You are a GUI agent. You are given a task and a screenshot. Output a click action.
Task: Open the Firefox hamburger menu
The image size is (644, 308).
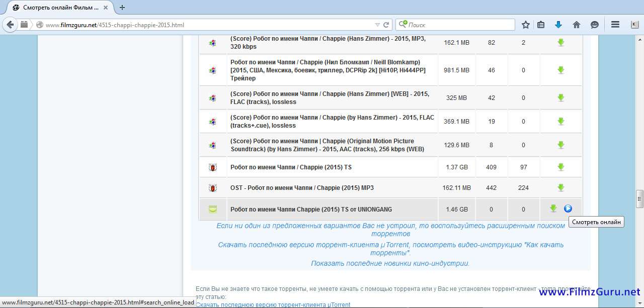tap(615, 25)
